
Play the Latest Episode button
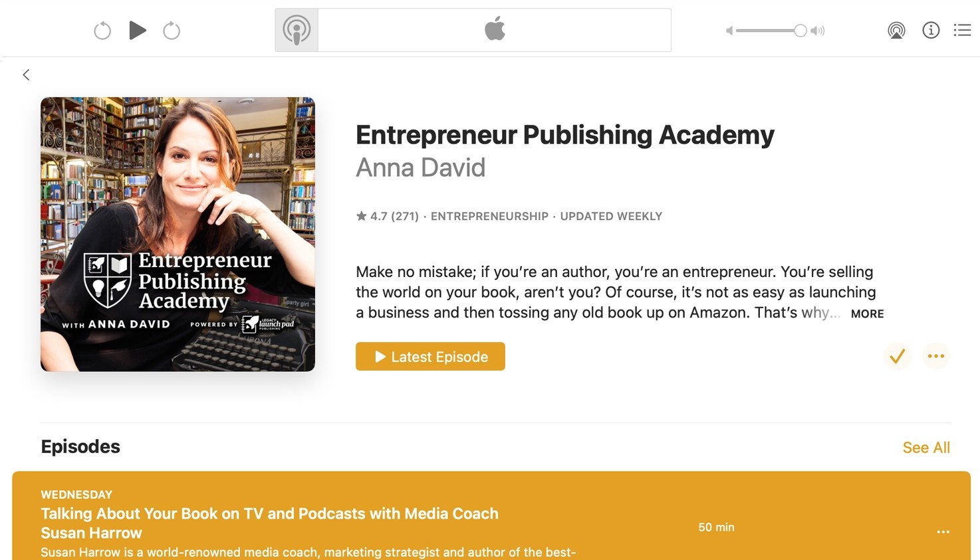coord(430,357)
